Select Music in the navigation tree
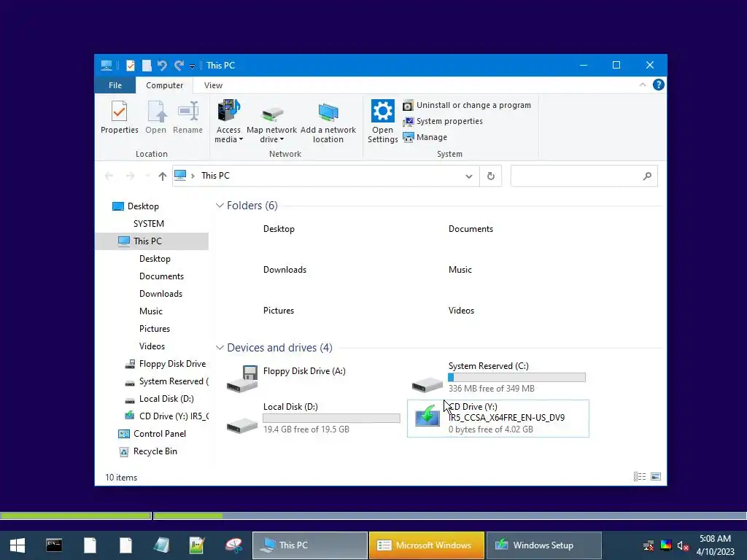Image resolution: width=747 pixels, height=560 pixels. [x=150, y=311]
